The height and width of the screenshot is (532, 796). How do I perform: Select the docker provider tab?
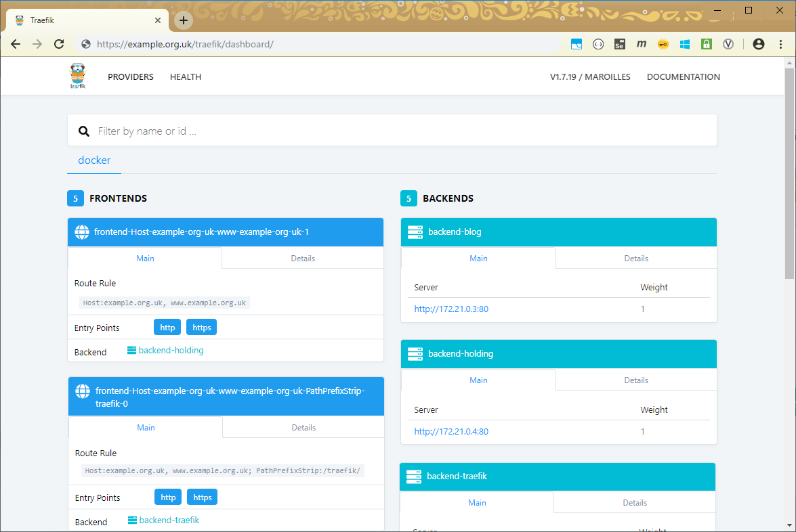(x=94, y=160)
